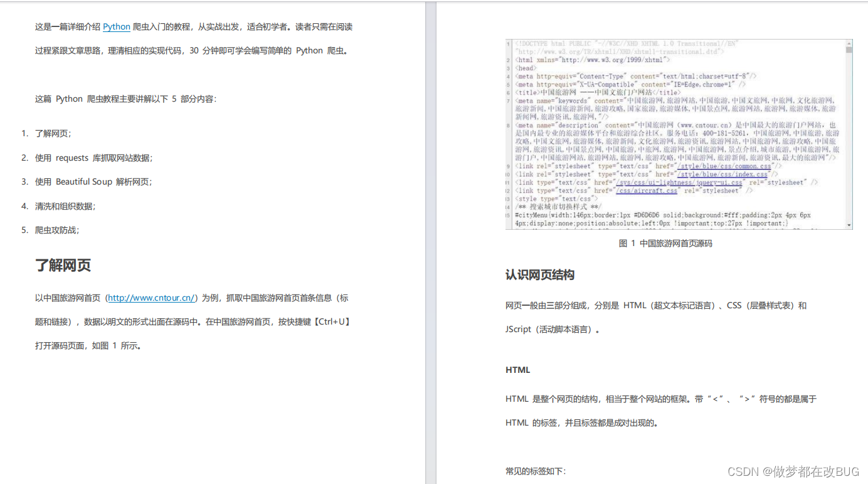
Task: Follow the http://www.cntour.cn/ link
Action: click(x=151, y=297)
